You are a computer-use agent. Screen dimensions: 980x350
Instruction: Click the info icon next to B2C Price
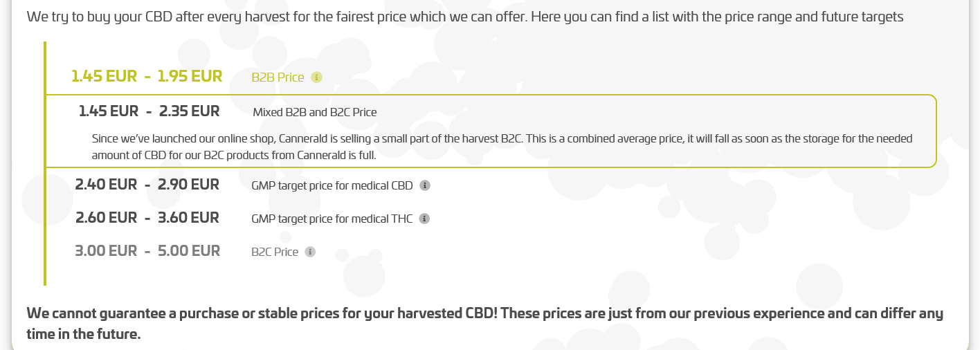(x=310, y=252)
